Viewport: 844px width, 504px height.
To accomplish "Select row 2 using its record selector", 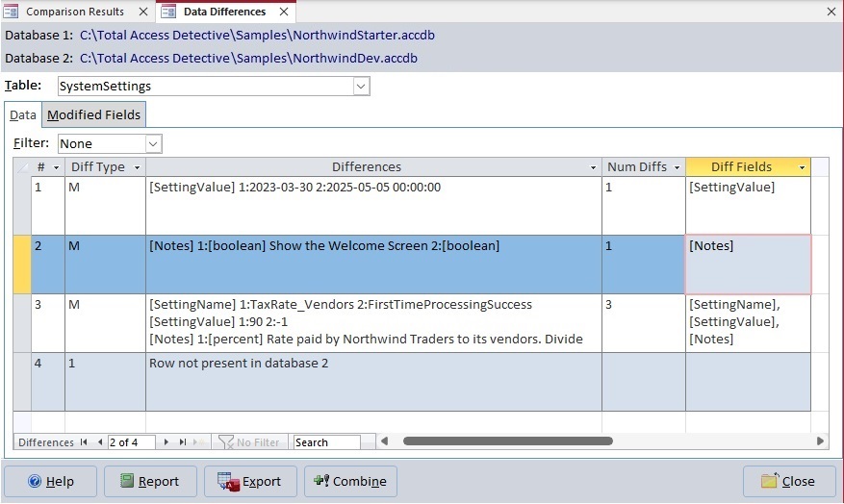I will pyautogui.click(x=22, y=265).
